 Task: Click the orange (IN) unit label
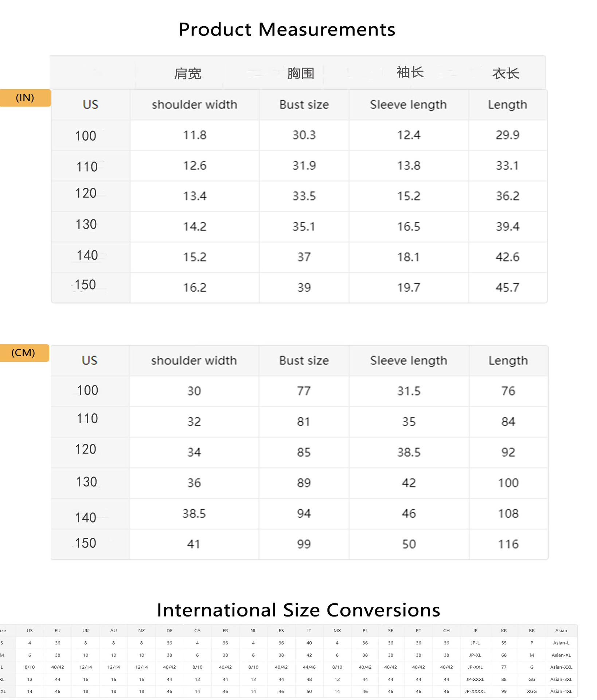click(x=25, y=98)
